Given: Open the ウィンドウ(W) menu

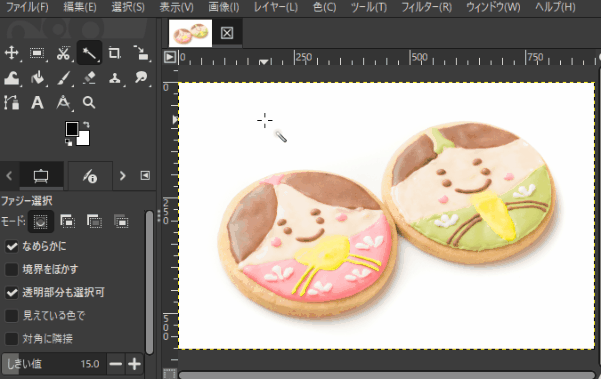Looking at the screenshot, I should coord(493,7).
